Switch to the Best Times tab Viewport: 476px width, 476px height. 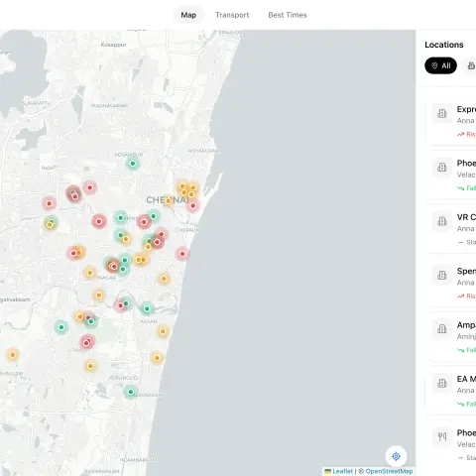[x=288, y=15]
